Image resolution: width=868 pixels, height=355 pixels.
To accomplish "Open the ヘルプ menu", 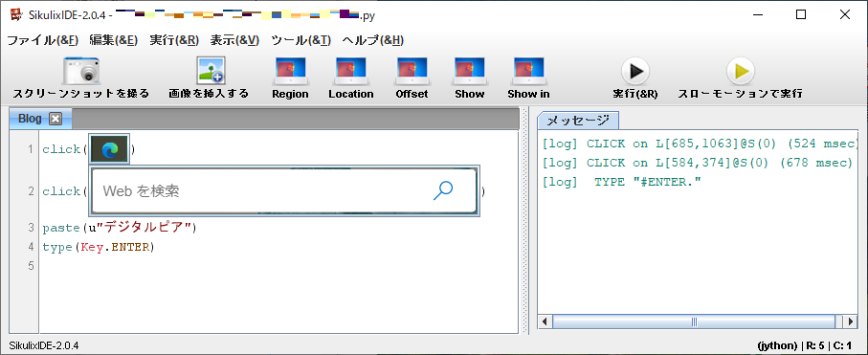I will pos(373,40).
